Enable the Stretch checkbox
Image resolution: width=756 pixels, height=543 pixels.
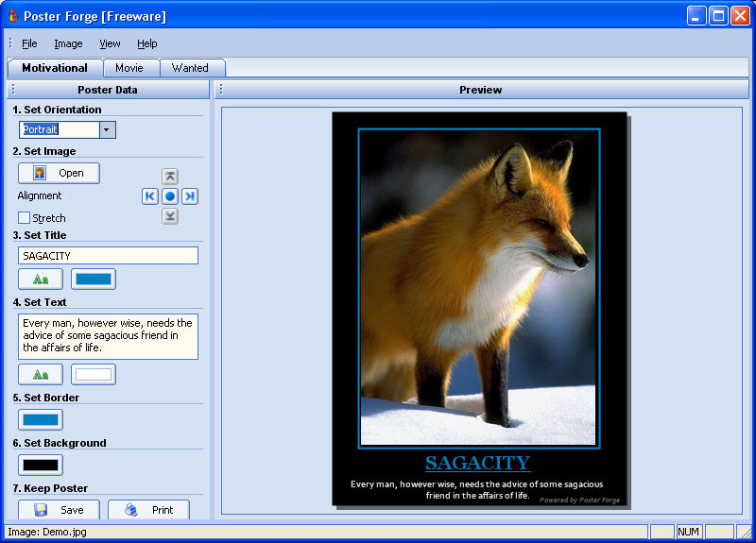24,218
